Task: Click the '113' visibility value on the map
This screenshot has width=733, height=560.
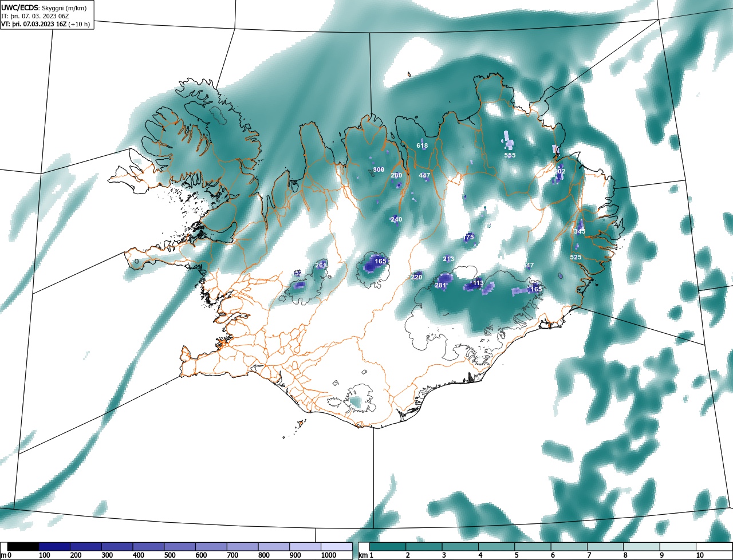Action: (x=479, y=283)
